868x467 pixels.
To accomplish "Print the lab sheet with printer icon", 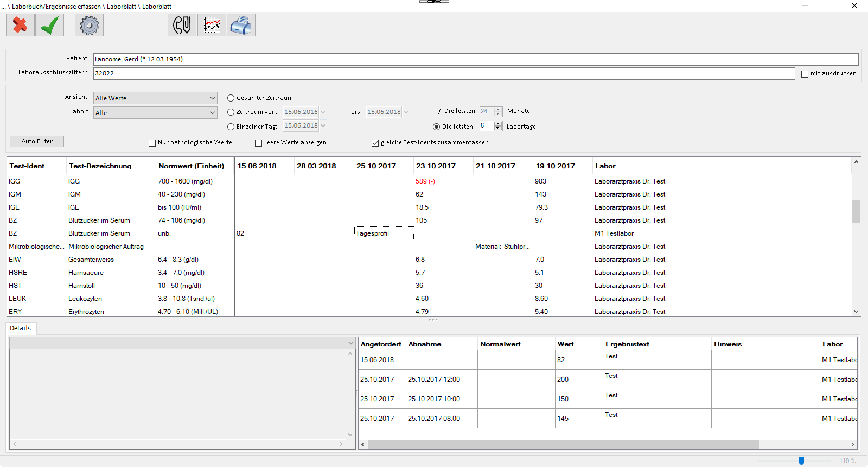I will 241,25.
